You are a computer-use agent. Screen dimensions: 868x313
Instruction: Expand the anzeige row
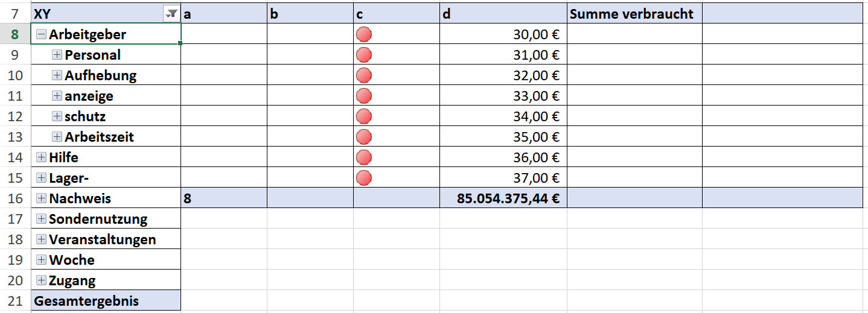[57, 96]
